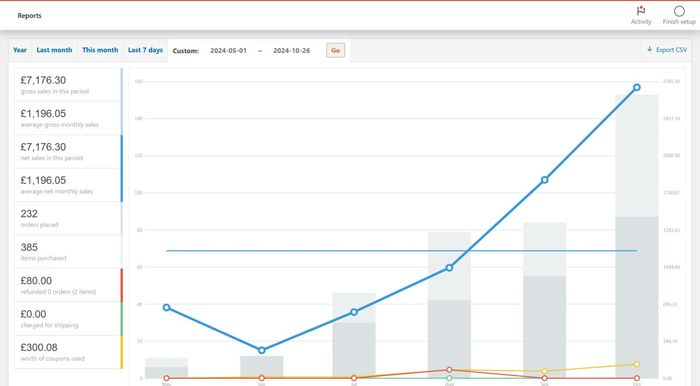Highlight the 232 orders placed legend
Screen dimensions: 700x386
coord(68,218)
